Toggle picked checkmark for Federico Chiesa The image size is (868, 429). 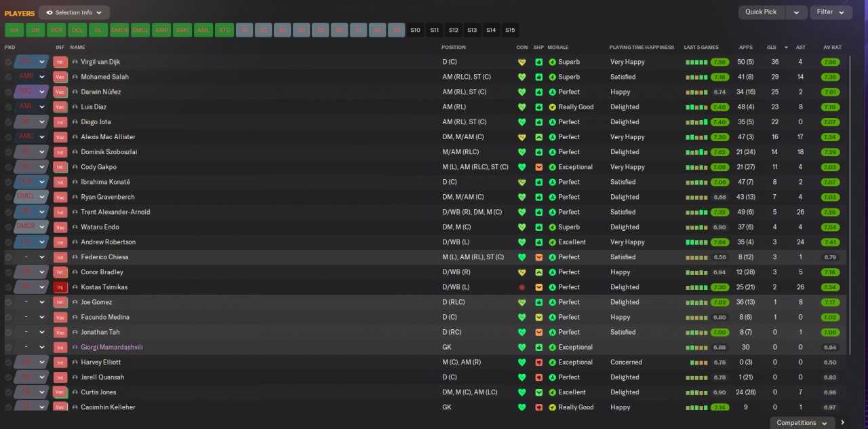coord(8,257)
